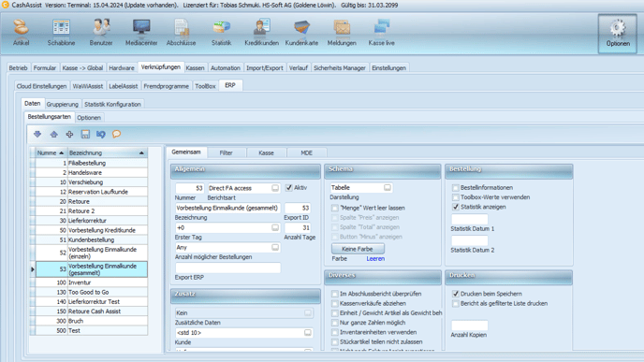Open Anzahl möglicher Bestellungen Any dropdown
This screenshot has width=644, height=362.
[275, 248]
